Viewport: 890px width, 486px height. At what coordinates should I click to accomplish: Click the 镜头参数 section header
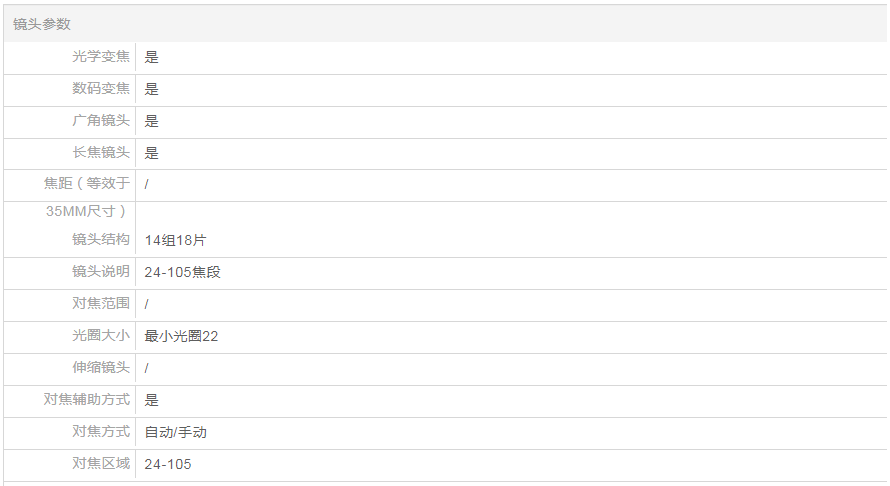pyautogui.click(x=42, y=24)
